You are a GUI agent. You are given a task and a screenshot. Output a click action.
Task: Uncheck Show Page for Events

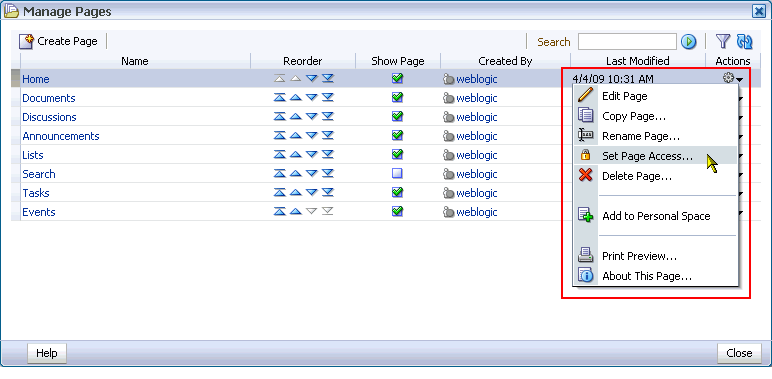pyautogui.click(x=397, y=211)
